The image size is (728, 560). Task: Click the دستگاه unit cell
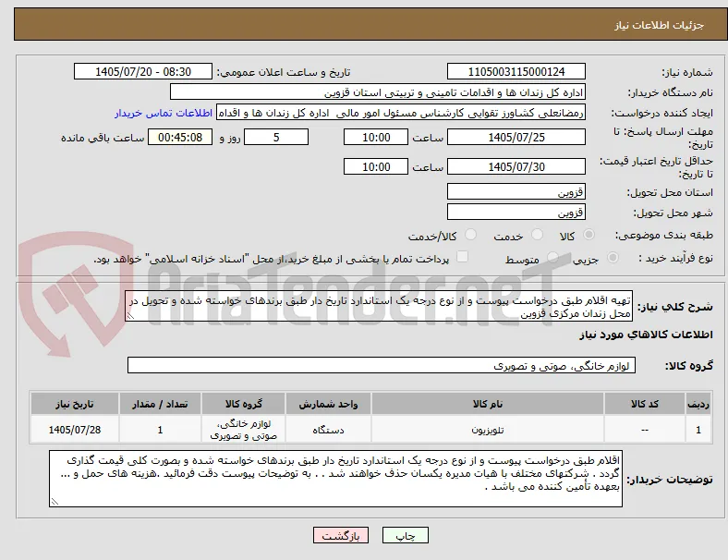328,430
